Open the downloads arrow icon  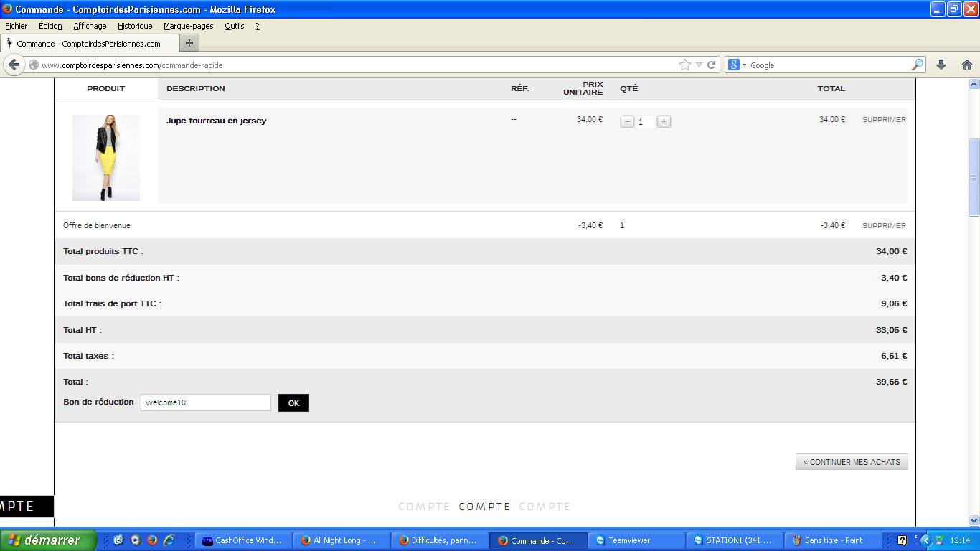tap(941, 65)
